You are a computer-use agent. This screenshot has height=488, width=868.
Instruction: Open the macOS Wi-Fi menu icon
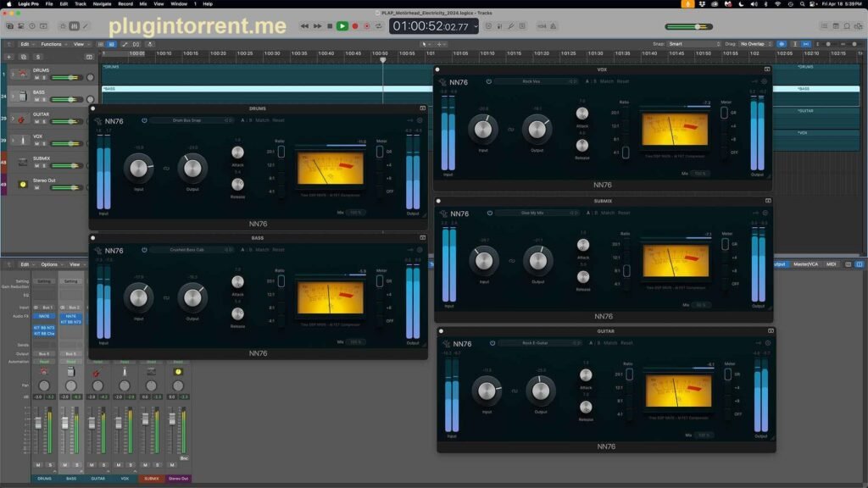[778, 4]
